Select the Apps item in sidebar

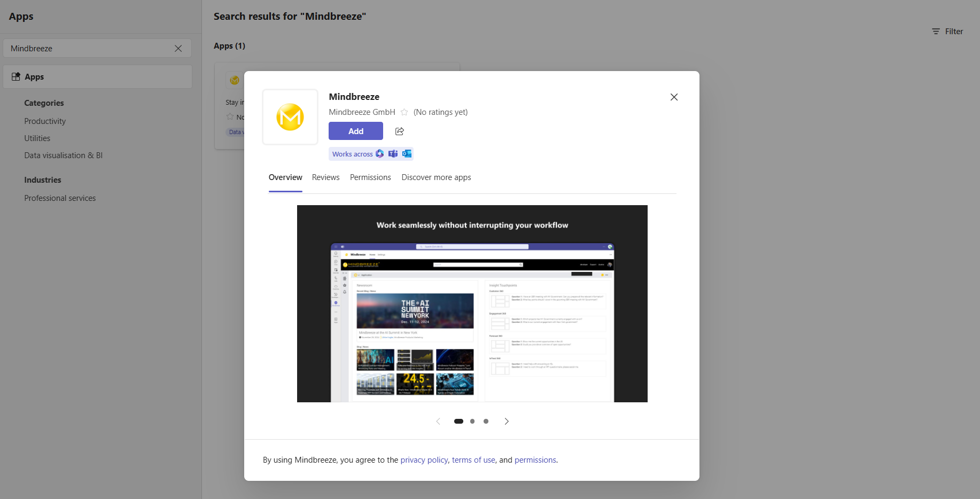tap(98, 77)
